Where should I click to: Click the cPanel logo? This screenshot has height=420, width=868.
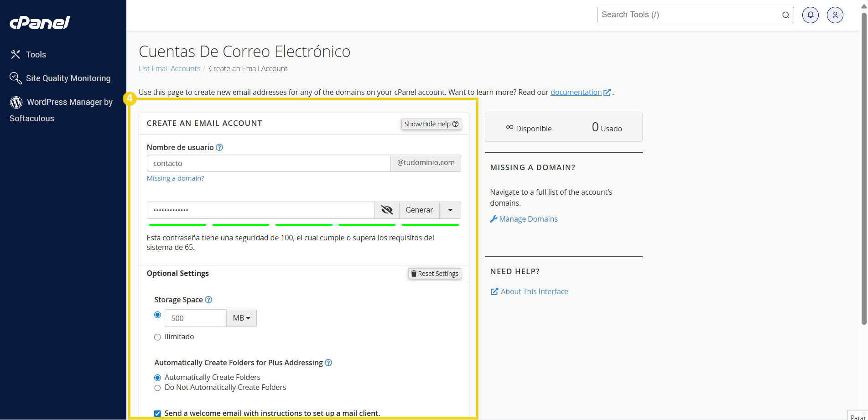pyautogui.click(x=40, y=22)
